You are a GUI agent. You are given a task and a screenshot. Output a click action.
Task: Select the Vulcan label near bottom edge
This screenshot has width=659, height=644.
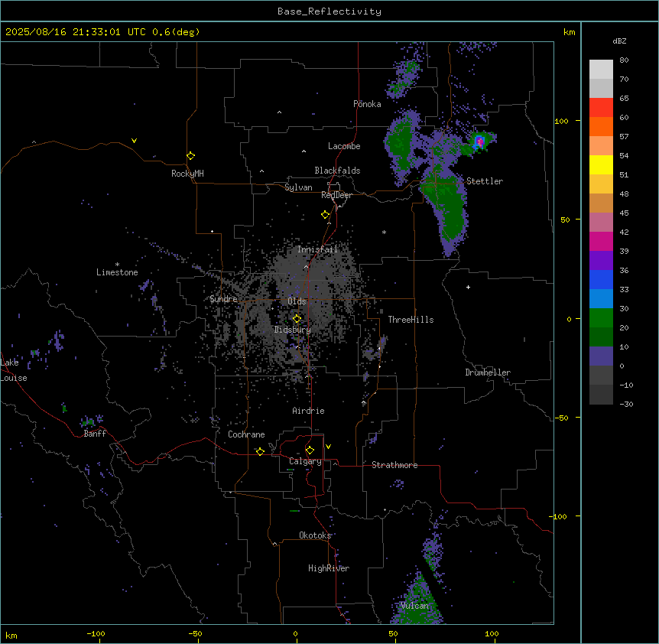(x=415, y=606)
